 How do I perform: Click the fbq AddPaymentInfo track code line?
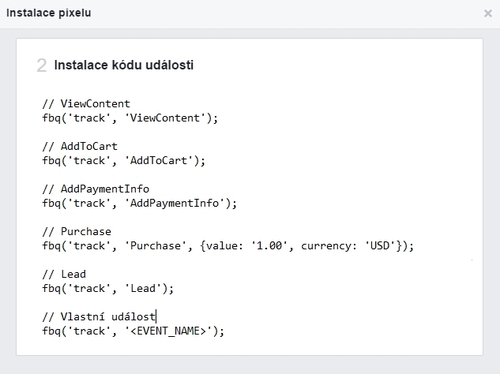[x=139, y=203]
